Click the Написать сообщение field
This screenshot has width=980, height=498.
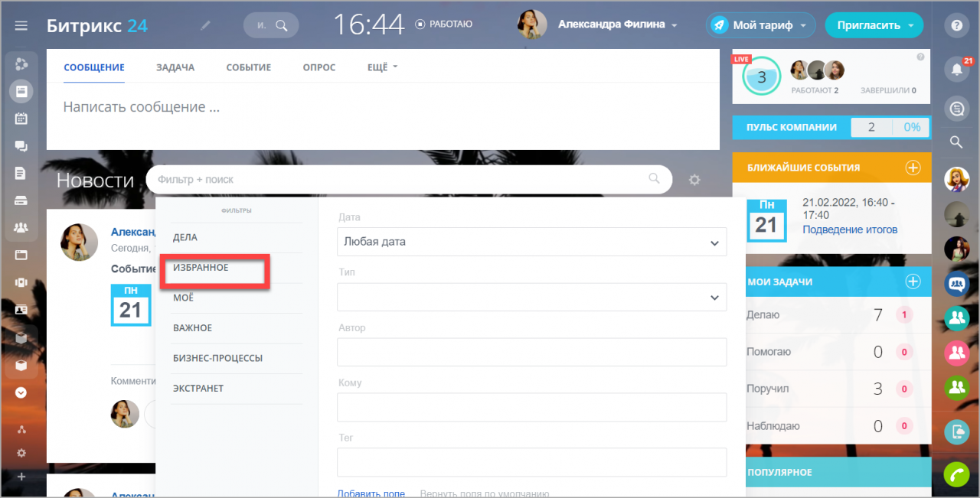point(383,107)
